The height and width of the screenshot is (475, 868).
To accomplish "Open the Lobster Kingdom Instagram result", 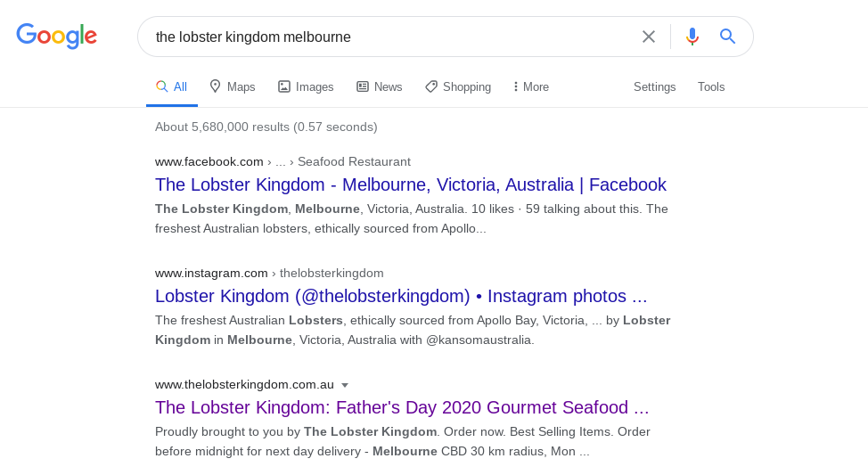I will pos(401,296).
